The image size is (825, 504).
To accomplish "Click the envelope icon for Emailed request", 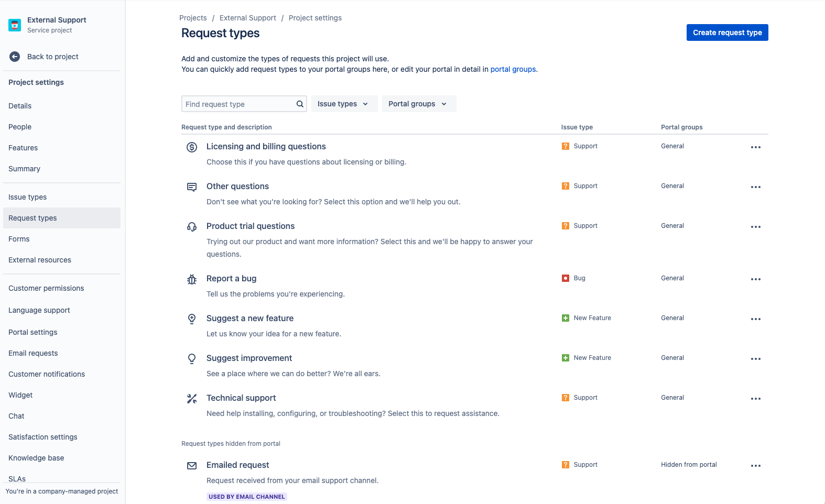I will pyautogui.click(x=192, y=466).
